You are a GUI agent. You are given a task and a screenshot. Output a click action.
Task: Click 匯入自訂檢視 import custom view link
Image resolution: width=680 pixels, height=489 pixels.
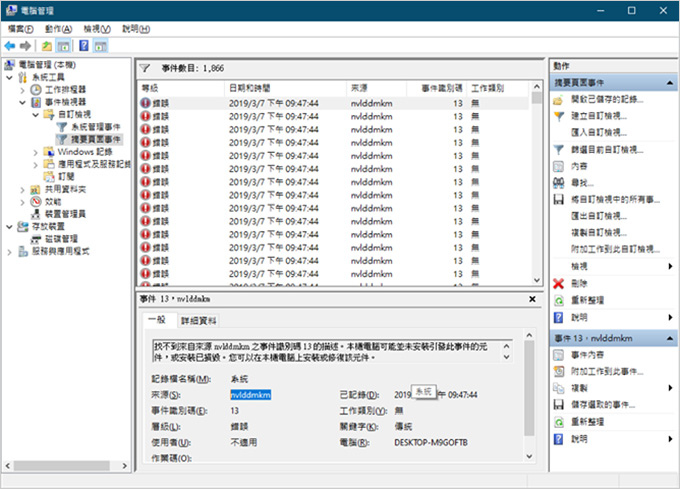pyautogui.click(x=598, y=132)
